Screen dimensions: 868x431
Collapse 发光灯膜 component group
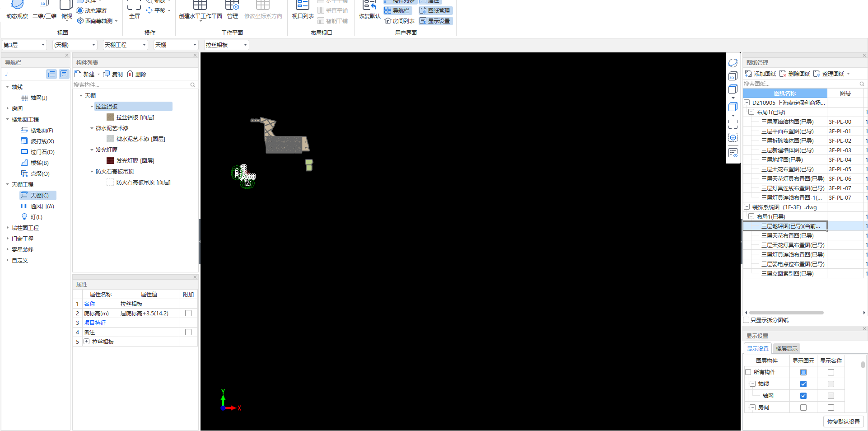[92, 150]
